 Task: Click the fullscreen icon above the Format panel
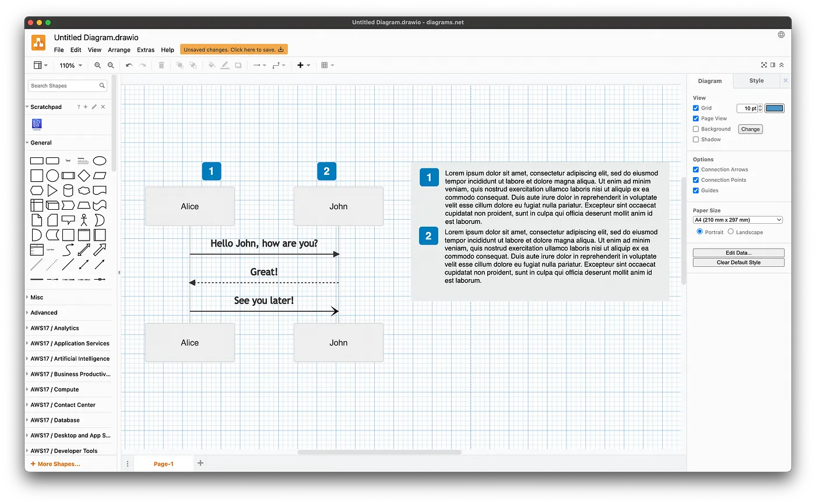pos(764,65)
